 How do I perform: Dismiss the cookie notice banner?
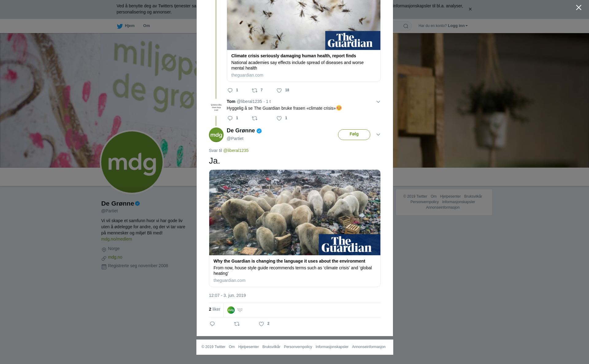[x=470, y=9]
